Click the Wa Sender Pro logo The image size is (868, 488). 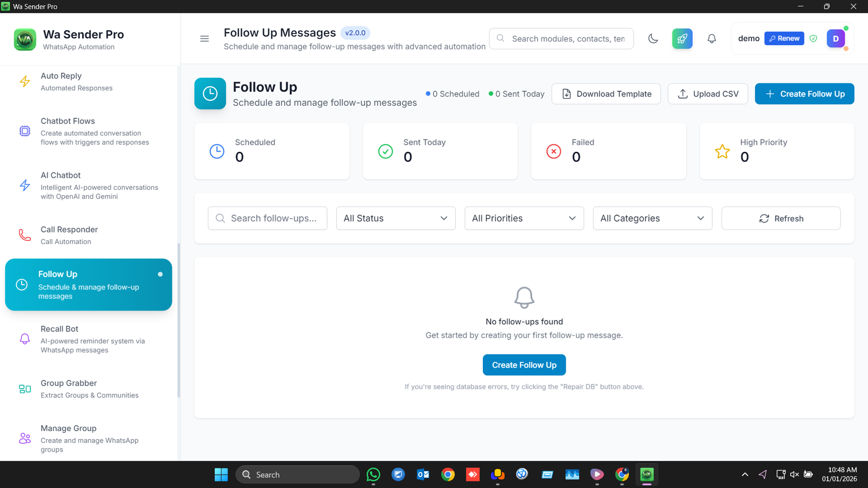pyautogui.click(x=24, y=39)
